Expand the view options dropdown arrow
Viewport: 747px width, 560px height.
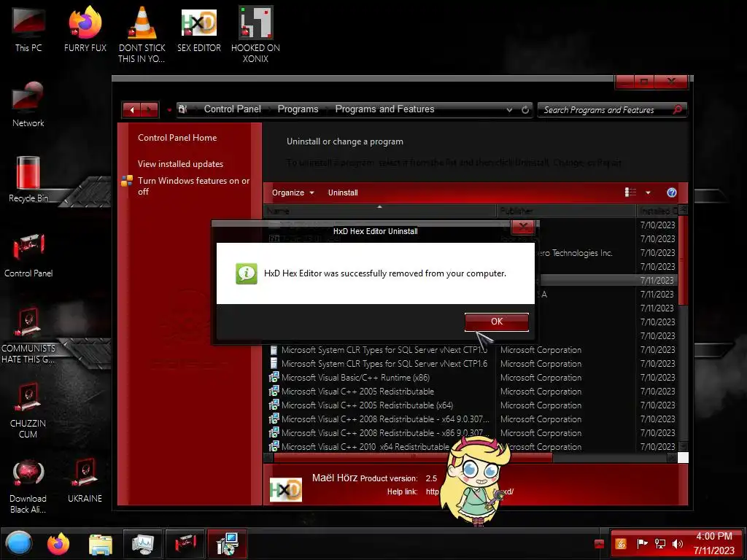[x=648, y=192]
